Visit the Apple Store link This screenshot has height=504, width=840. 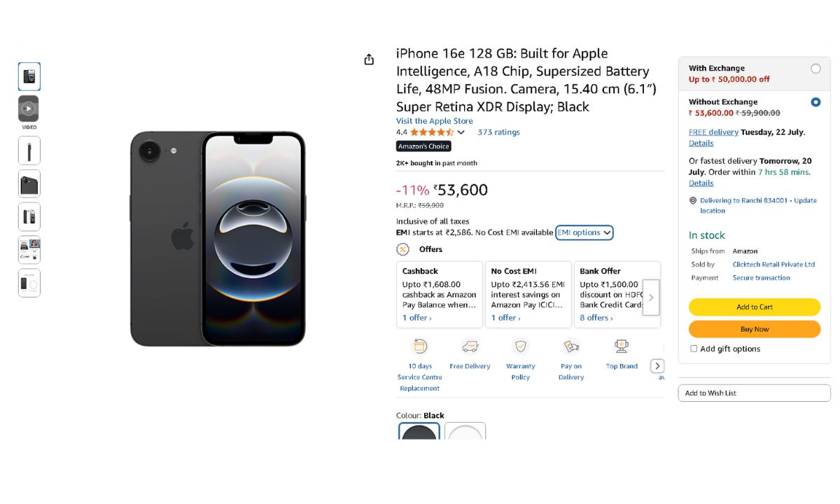click(x=434, y=121)
